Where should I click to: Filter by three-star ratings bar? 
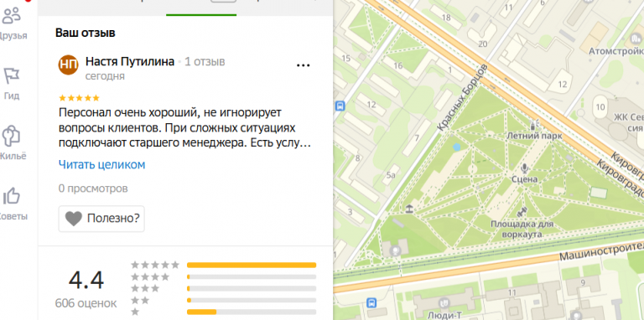pyautogui.click(x=252, y=288)
